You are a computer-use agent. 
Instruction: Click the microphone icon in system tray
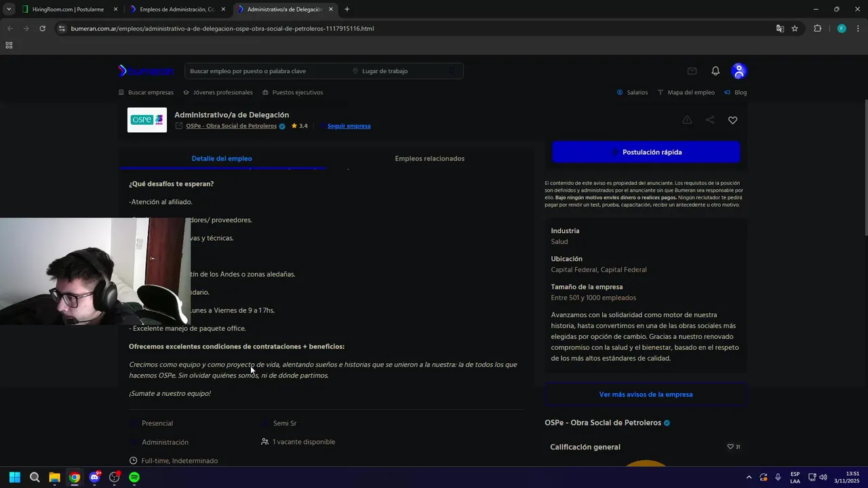(x=778, y=477)
